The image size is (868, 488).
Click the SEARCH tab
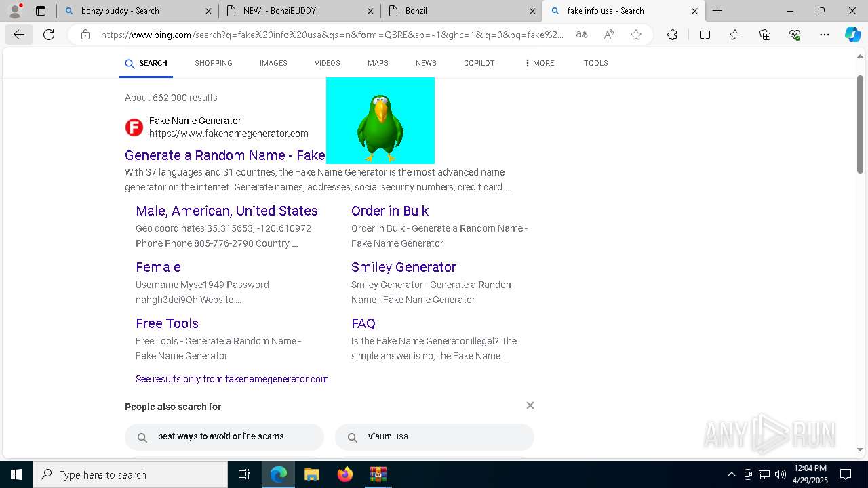tap(146, 63)
